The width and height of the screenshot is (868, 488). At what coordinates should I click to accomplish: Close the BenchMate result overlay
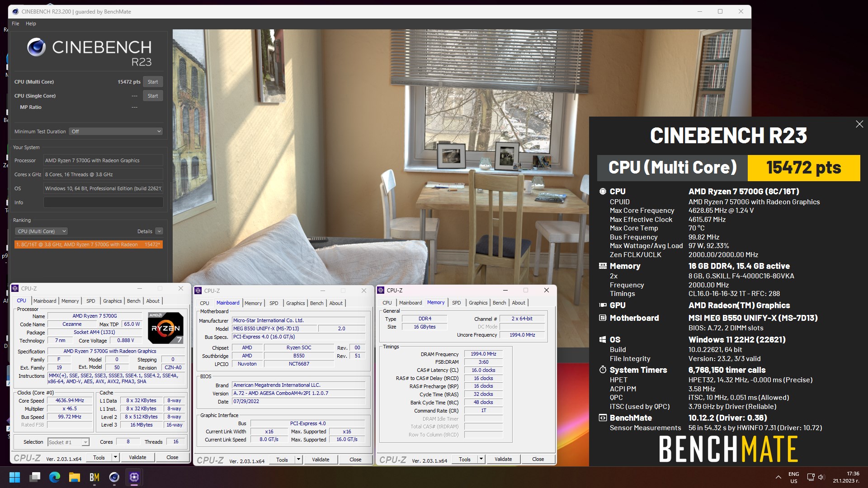coord(859,124)
